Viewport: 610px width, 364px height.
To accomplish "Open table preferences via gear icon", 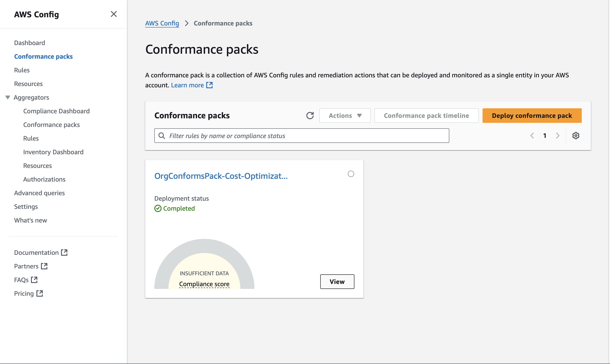I will pyautogui.click(x=576, y=135).
